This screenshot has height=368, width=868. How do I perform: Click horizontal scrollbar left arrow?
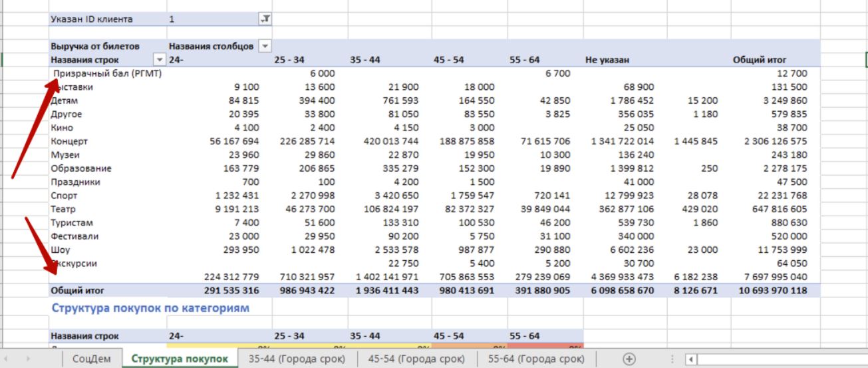(x=692, y=359)
